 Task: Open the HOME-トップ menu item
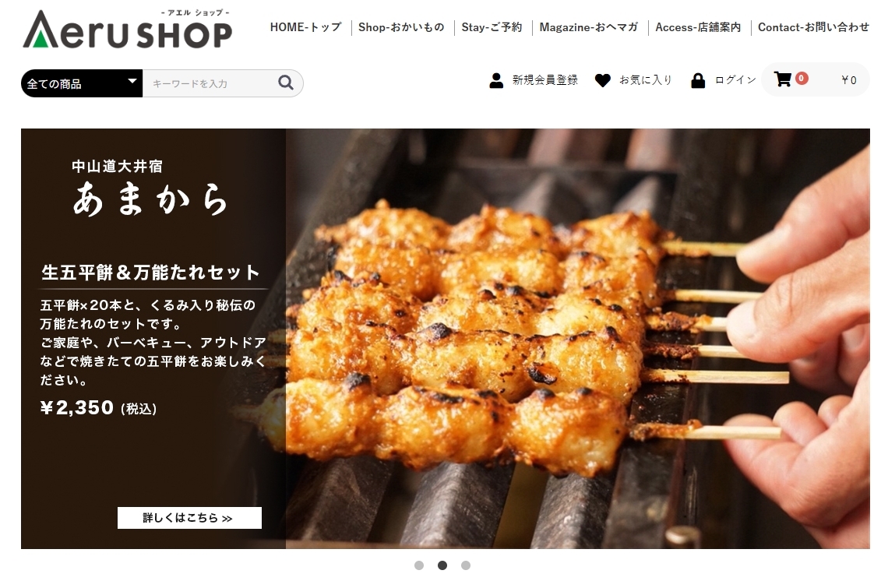305,27
